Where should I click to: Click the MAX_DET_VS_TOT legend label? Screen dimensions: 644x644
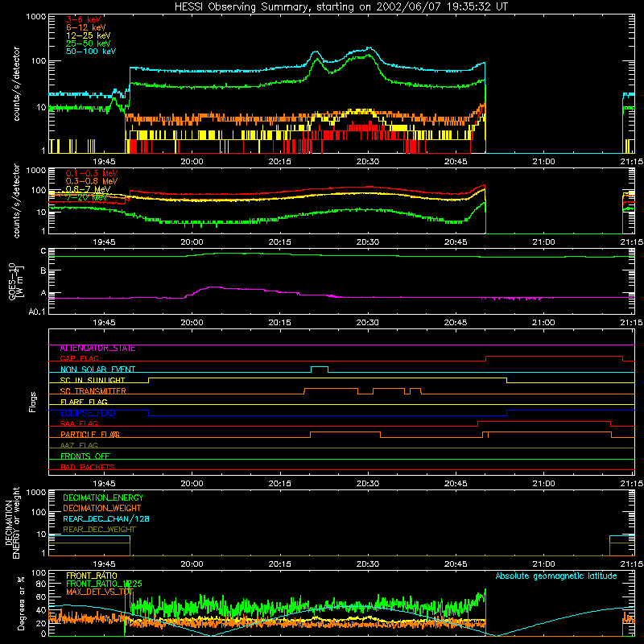[100, 592]
